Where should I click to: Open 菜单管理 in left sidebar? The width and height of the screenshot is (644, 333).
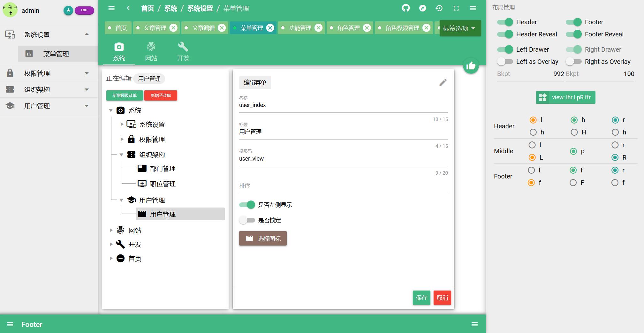(x=58, y=54)
